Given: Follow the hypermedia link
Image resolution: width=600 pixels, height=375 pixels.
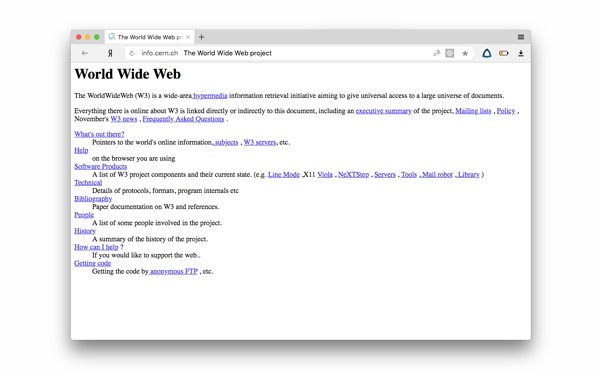Looking at the screenshot, I should tap(210, 96).
